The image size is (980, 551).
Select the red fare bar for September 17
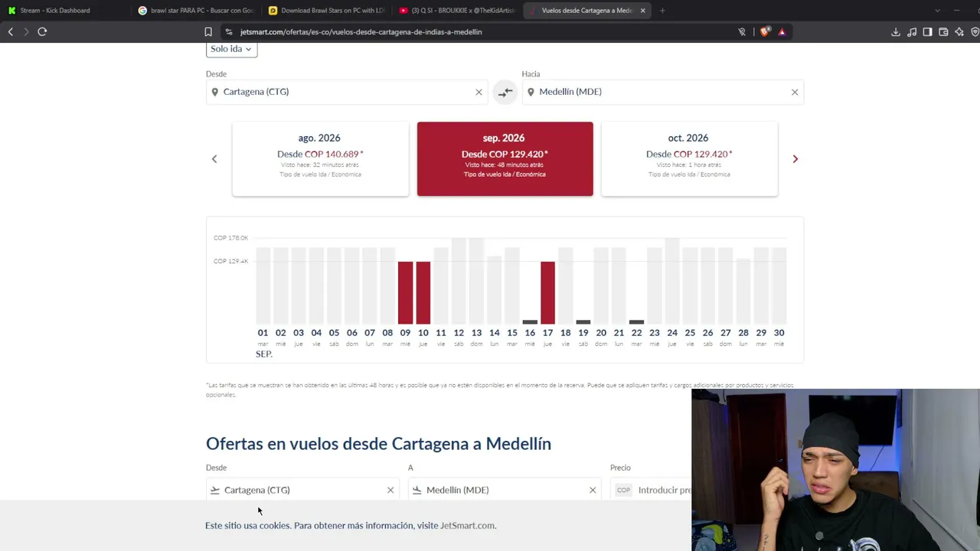(x=547, y=293)
